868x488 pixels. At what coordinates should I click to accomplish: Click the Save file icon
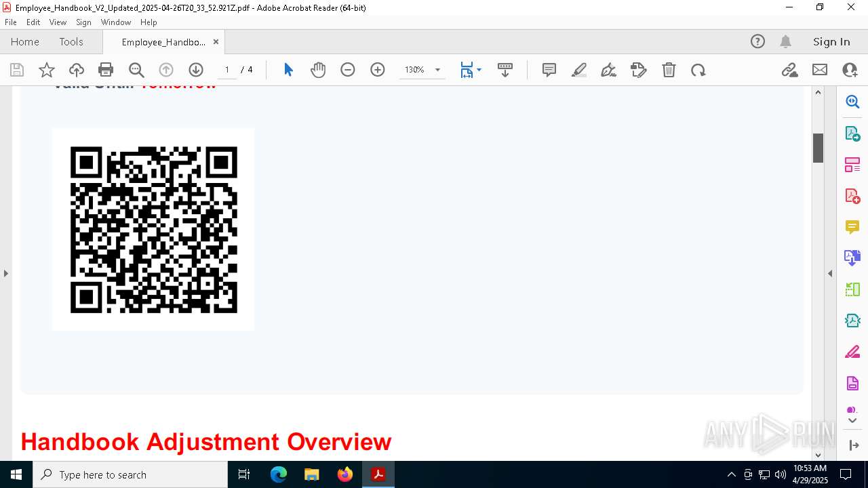17,70
